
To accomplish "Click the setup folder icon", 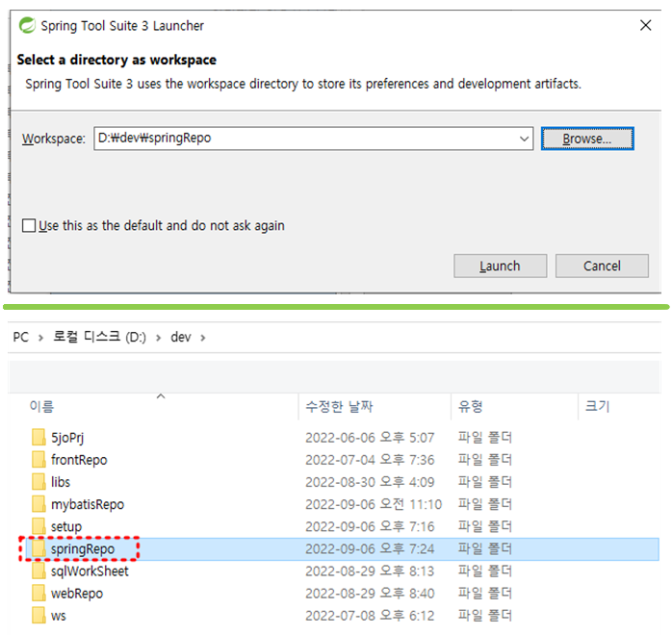I will point(39,526).
